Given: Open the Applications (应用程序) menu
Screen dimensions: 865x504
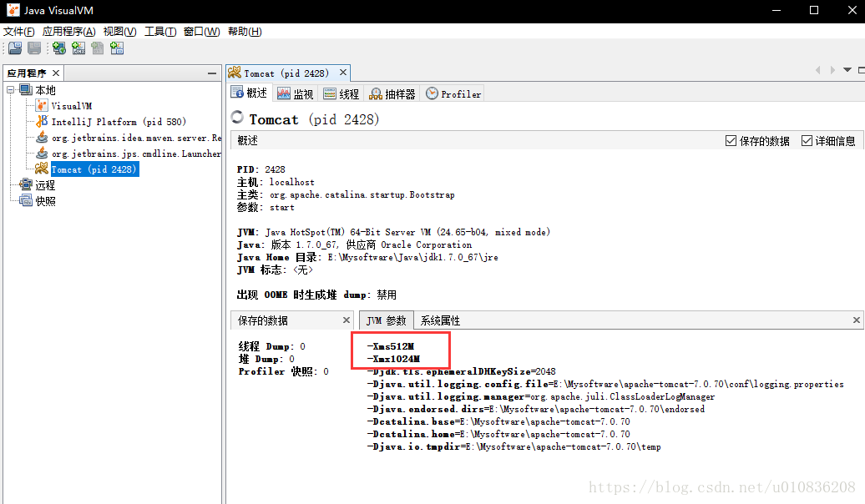Looking at the screenshot, I should click(69, 32).
